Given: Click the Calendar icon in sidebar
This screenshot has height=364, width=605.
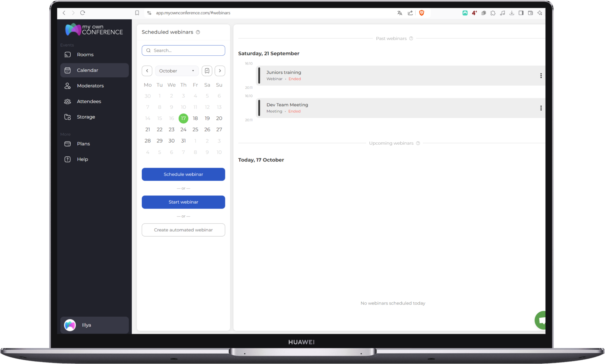Looking at the screenshot, I should point(68,70).
